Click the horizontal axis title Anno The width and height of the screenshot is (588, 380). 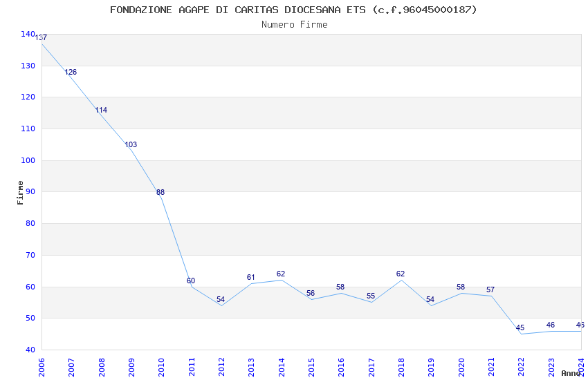click(x=571, y=373)
